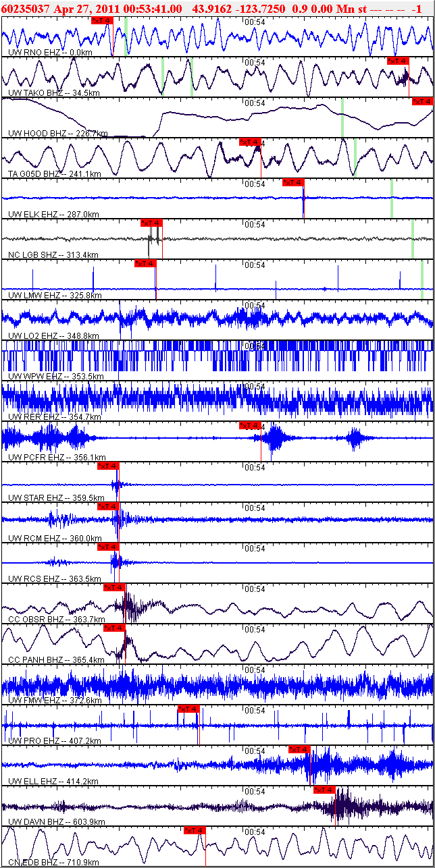
Task: Click the red pick flag on HOOD trace
Action: coord(422,102)
